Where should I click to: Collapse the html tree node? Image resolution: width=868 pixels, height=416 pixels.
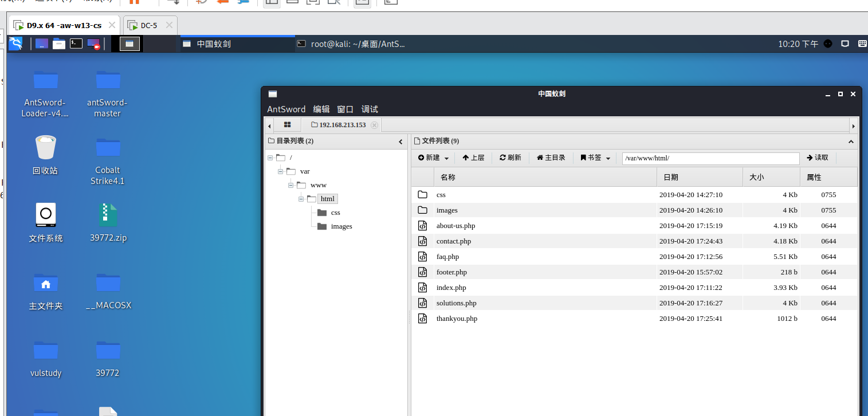[301, 199]
